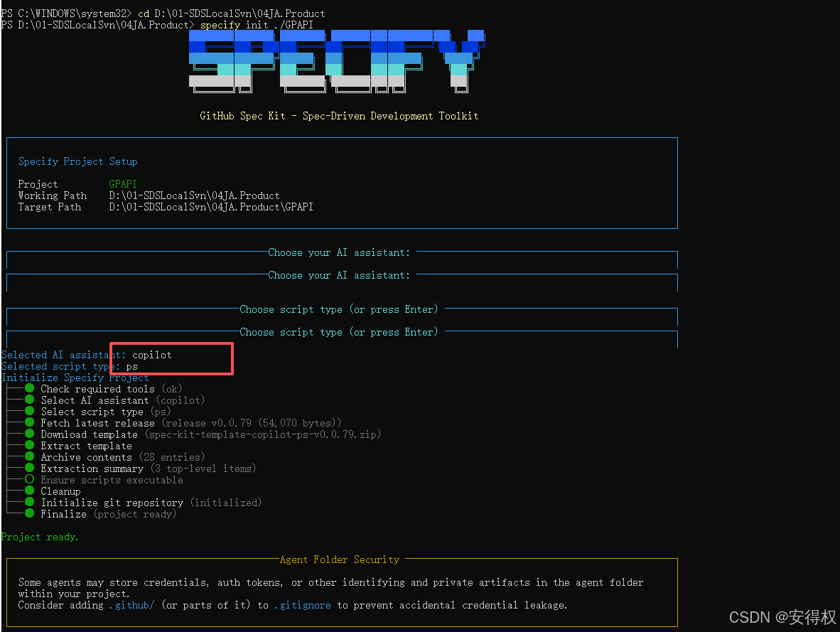Click 'Initialize git repository (initialized)' step text
Screen dimensions: 840x632
pos(151,503)
